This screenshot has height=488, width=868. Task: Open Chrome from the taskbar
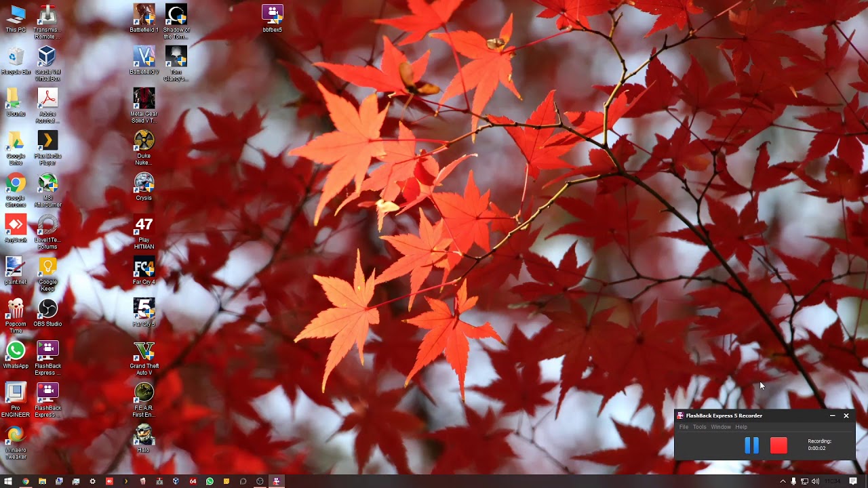pyautogui.click(x=26, y=481)
